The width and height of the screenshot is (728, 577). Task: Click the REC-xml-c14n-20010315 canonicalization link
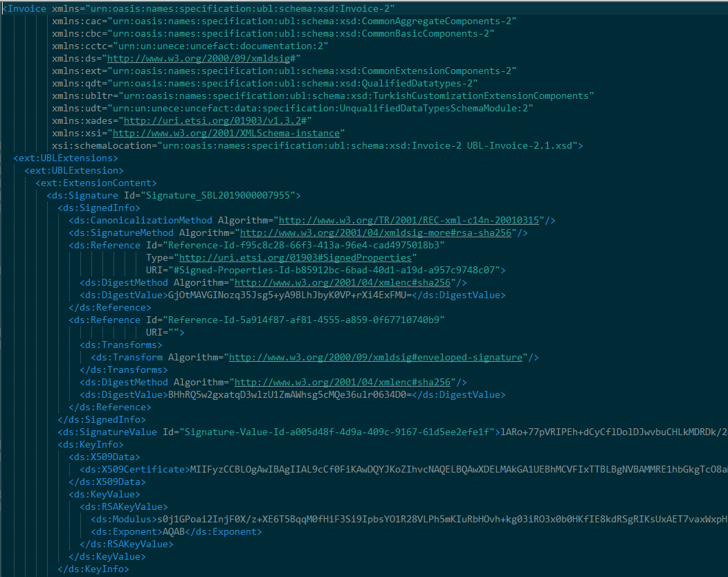click(x=408, y=220)
